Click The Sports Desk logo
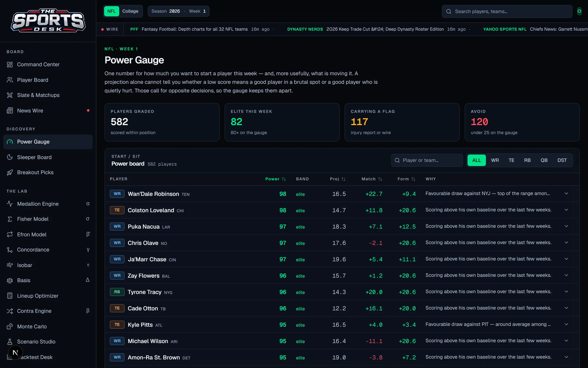This screenshot has height=368, width=588. click(x=48, y=20)
